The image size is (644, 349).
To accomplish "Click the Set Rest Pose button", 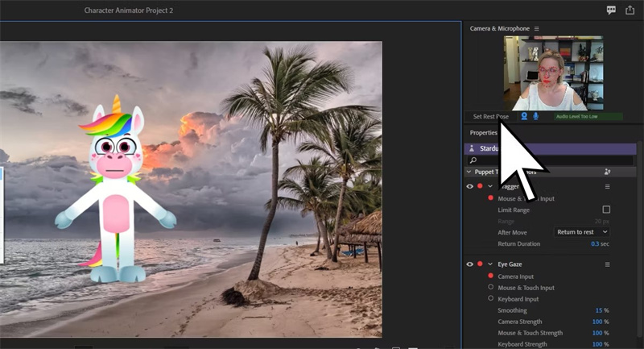I will (490, 116).
